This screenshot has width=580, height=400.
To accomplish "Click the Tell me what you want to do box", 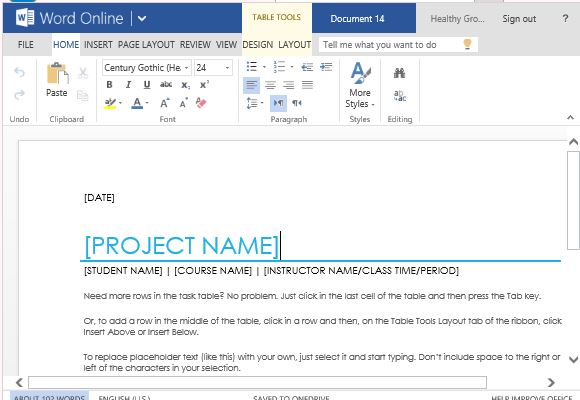I will point(398,45).
